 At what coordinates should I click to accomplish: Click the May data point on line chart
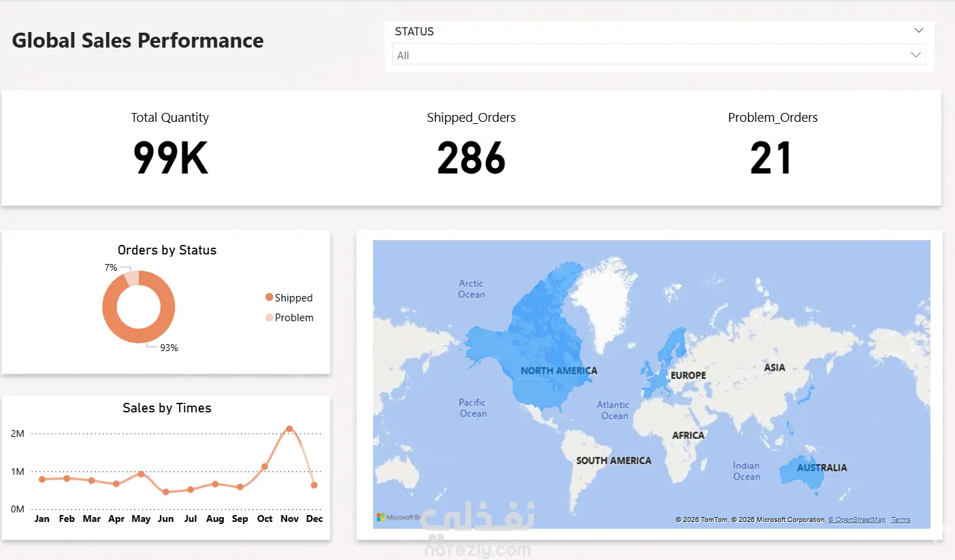(141, 474)
